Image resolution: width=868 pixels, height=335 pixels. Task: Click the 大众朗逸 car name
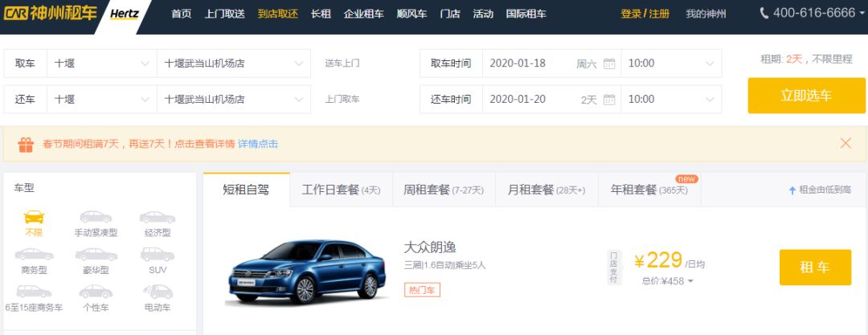[430, 247]
